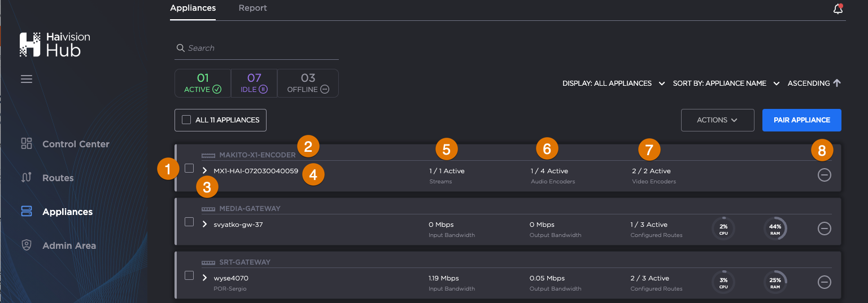
Task: Click the Pair Appliance button
Action: (x=801, y=120)
